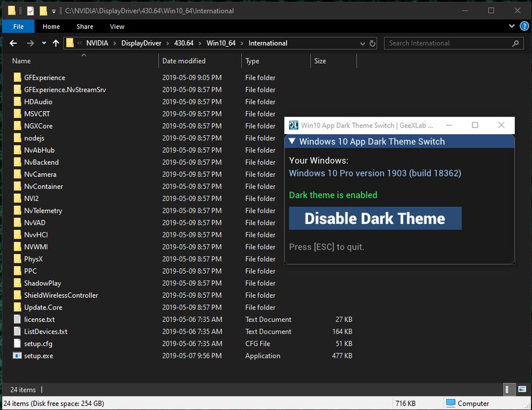The image size is (532, 410).
Task: Select the setup.cfg file icon
Action: click(17, 343)
